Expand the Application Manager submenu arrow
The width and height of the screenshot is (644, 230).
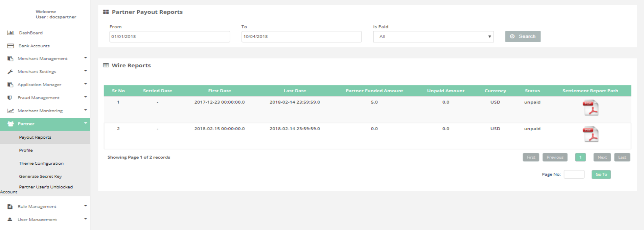86,84
